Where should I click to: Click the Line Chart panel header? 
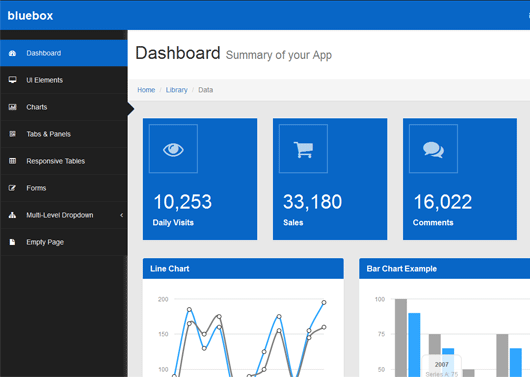pyautogui.click(x=243, y=268)
